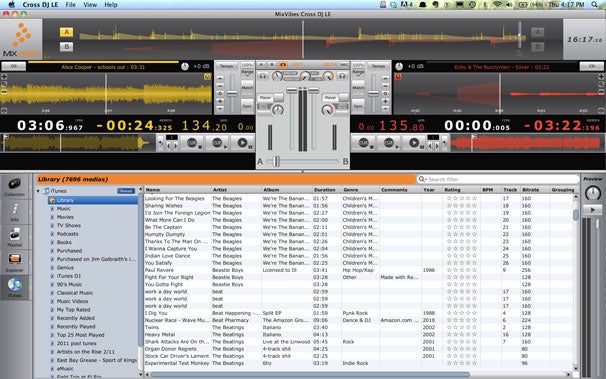This screenshot has width=606, height=379.
Task: Open the Help menu
Action: (x=111, y=5)
